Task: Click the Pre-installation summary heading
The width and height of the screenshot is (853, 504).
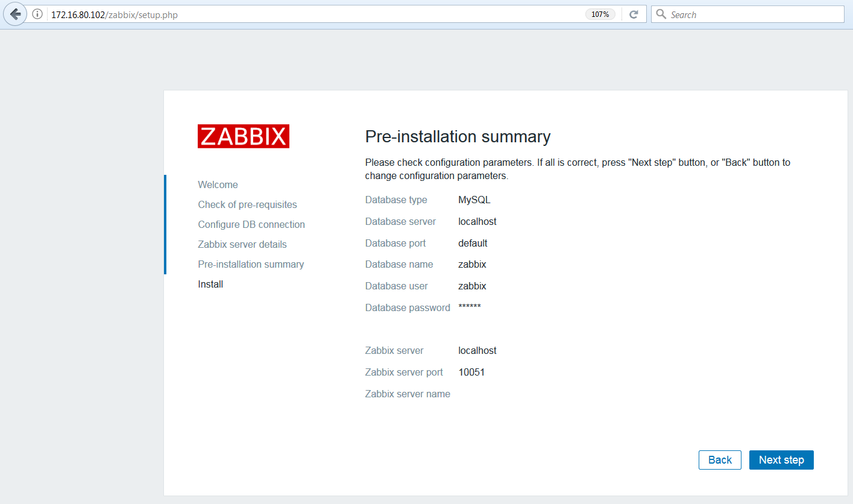Action: click(x=458, y=137)
